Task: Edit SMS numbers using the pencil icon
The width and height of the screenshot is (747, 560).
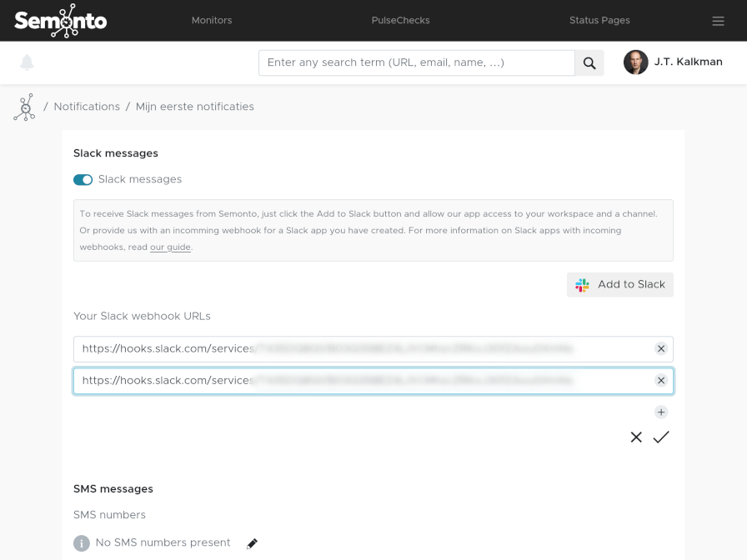Action: 252,542
